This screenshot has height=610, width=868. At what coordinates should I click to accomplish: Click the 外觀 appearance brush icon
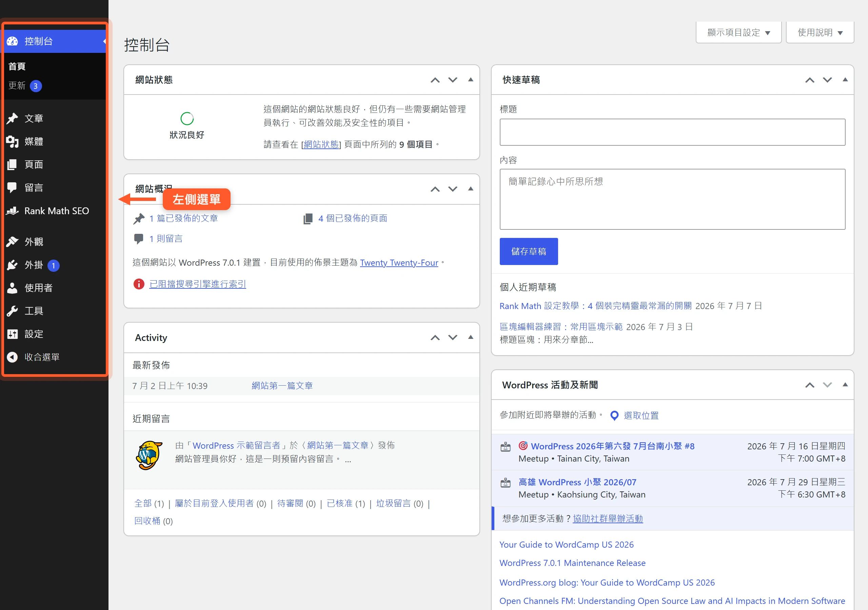13,242
